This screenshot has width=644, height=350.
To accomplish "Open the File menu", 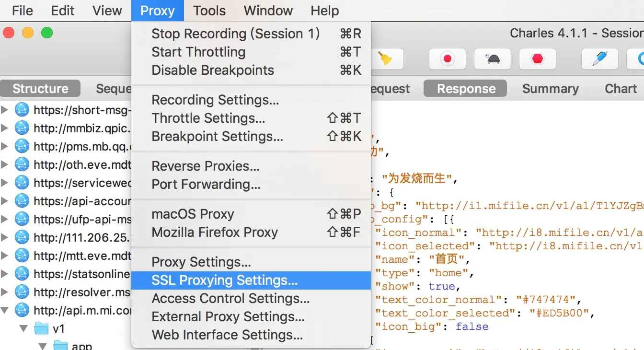I will click(x=23, y=11).
